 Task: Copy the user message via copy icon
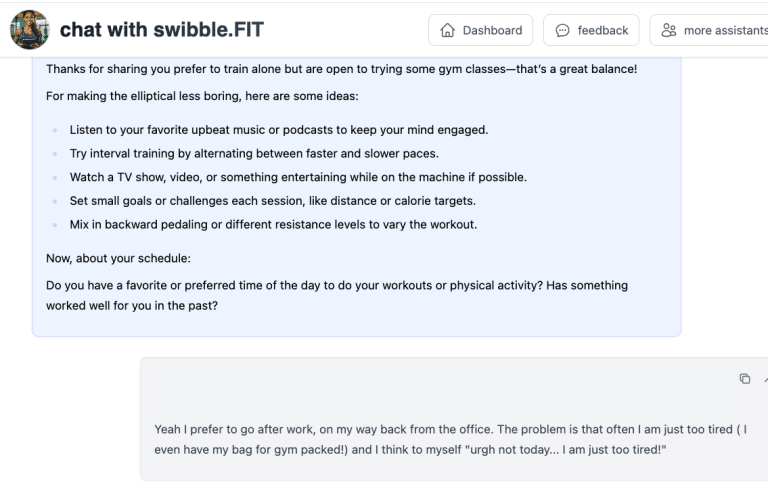point(745,378)
